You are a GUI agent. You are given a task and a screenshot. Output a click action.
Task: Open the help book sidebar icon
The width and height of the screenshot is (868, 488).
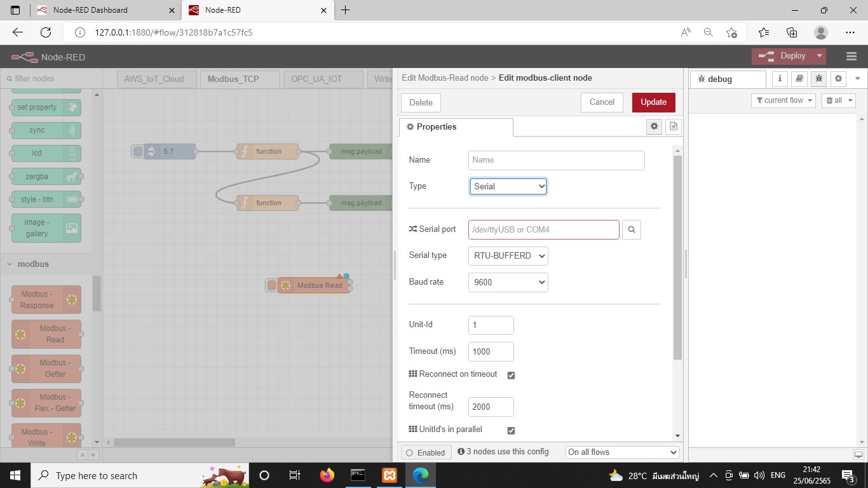799,79
